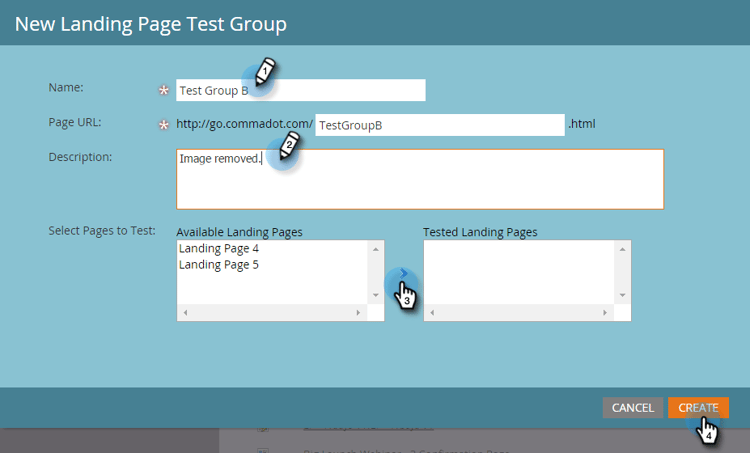
Task: Click the required asterisk next to Name
Action: (x=164, y=90)
